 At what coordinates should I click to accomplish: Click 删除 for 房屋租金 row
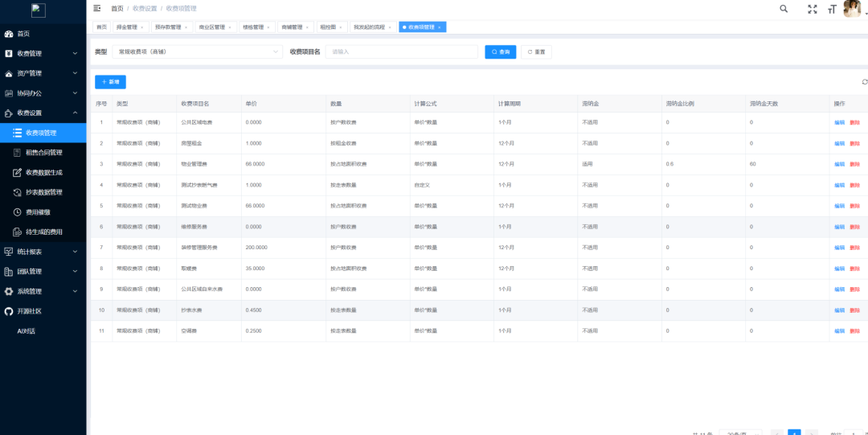coord(854,143)
